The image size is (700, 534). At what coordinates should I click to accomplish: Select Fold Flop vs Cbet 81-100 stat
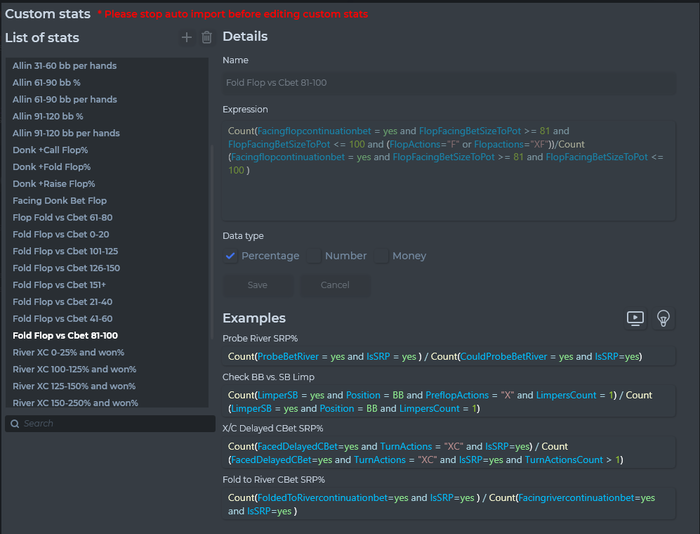65,336
